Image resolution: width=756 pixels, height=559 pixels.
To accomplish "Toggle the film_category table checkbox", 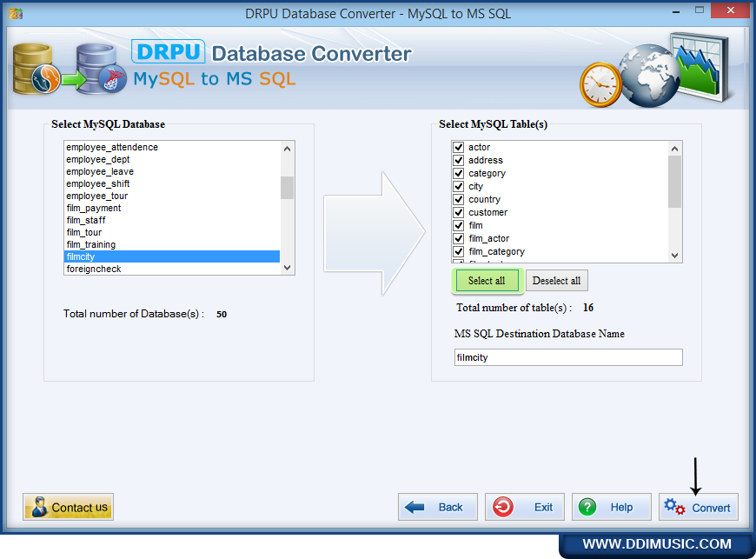I will (x=459, y=251).
